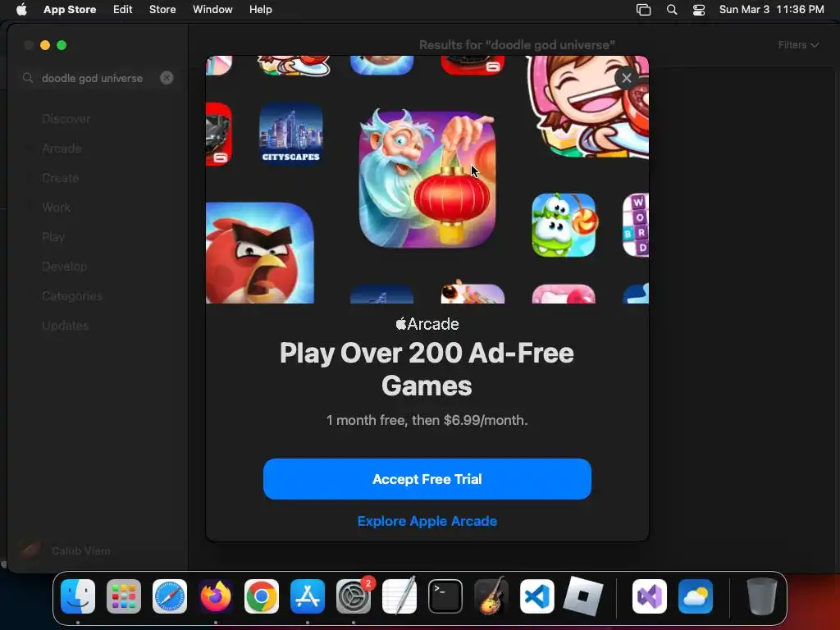Open Play in the sidebar
Image resolution: width=840 pixels, height=630 pixels.
(53, 237)
